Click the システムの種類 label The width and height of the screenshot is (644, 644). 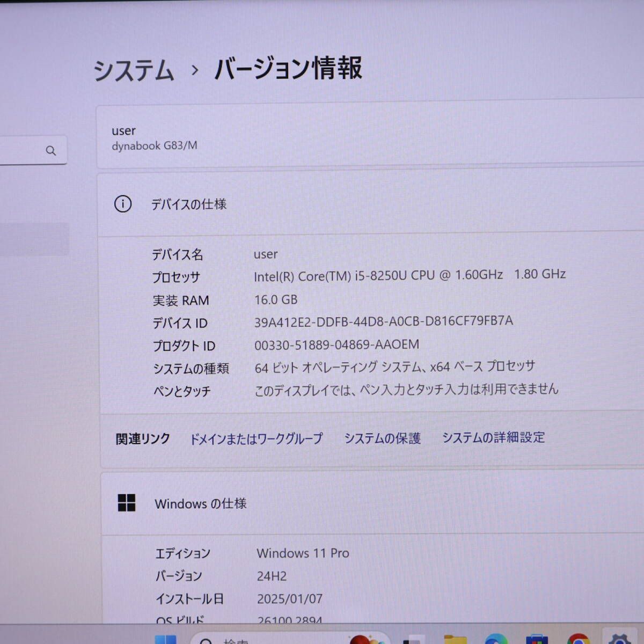pyautogui.click(x=191, y=369)
